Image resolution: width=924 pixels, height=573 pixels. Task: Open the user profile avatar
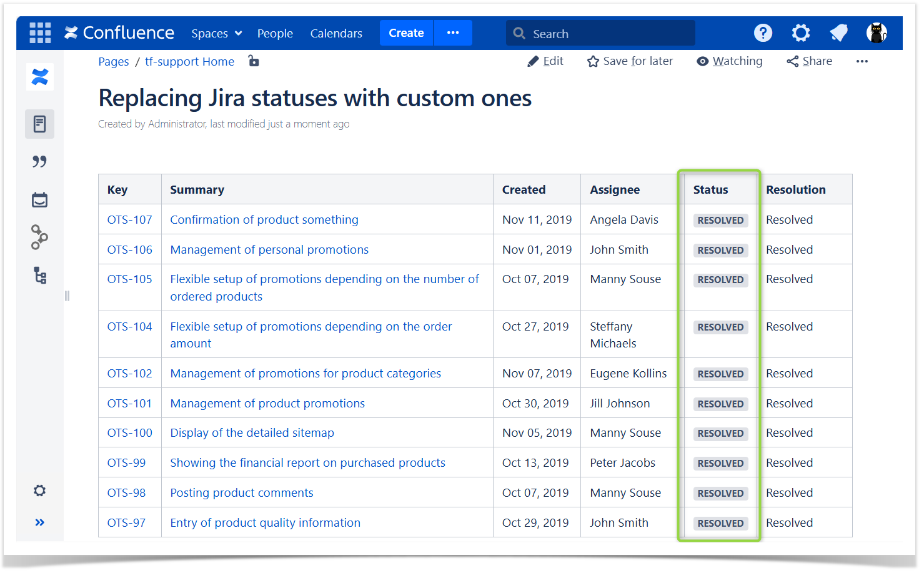[x=877, y=33]
